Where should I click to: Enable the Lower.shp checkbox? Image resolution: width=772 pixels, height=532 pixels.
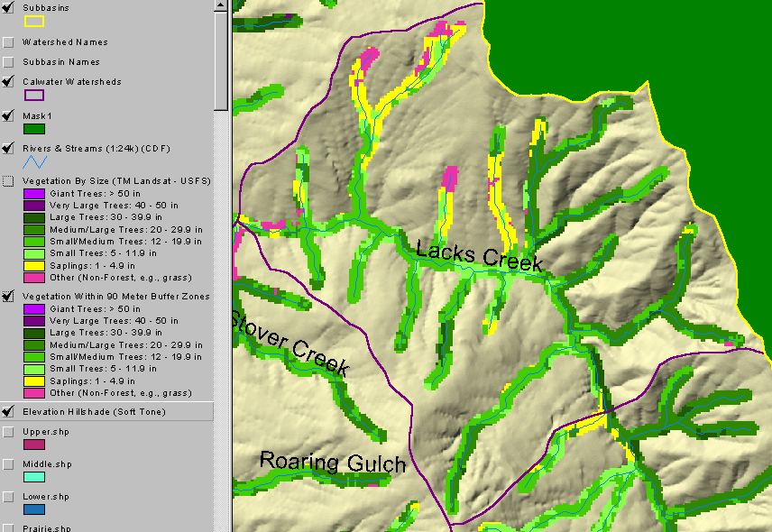8,497
